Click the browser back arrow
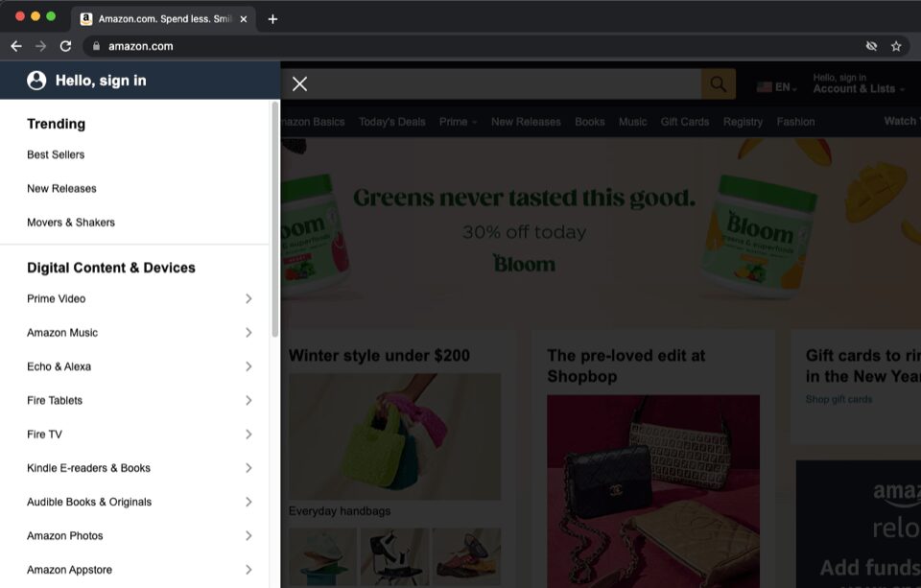921x588 pixels. (x=15, y=45)
